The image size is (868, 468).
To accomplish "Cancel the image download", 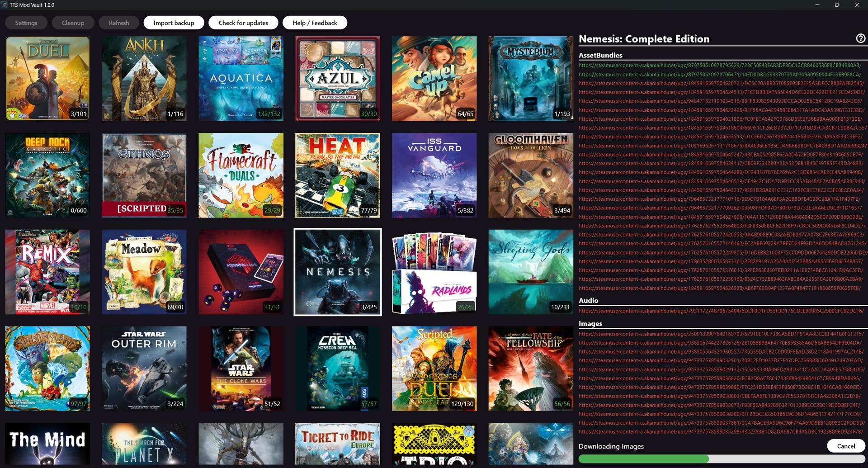I will point(846,446).
